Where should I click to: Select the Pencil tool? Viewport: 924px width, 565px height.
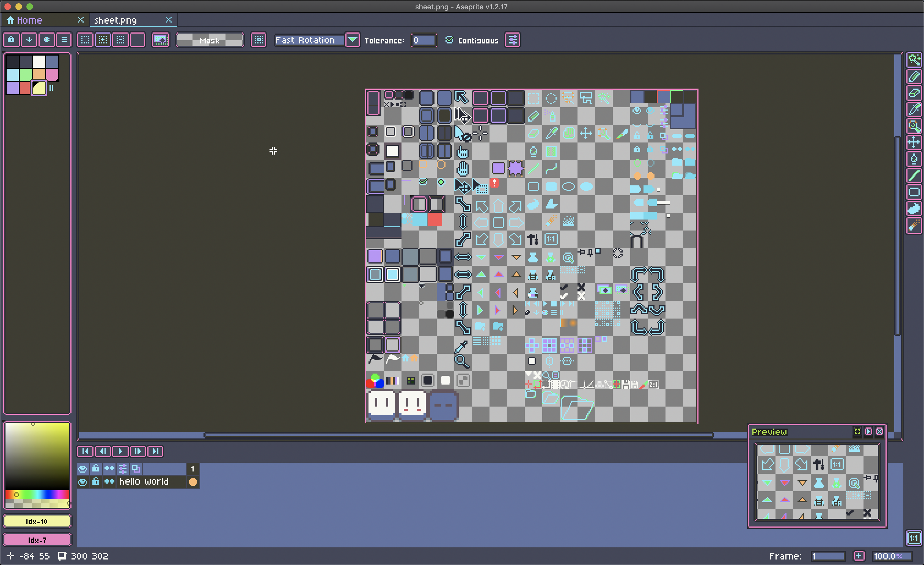point(914,76)
